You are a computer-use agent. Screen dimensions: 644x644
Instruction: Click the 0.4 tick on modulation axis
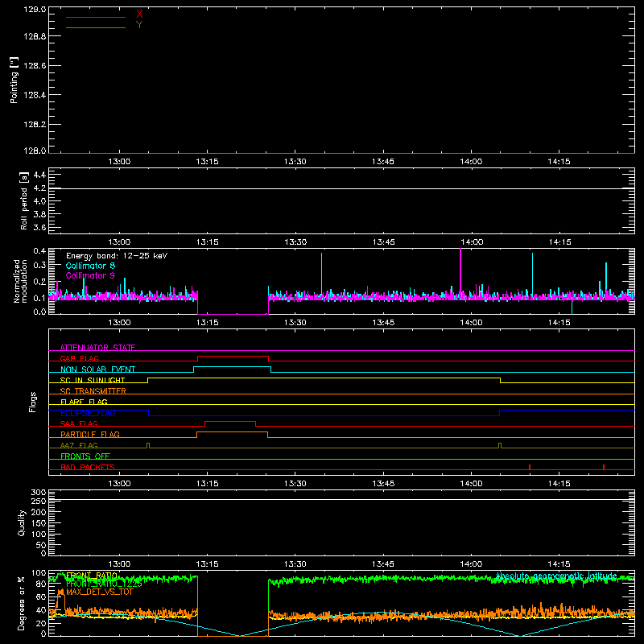click(39, 250)
